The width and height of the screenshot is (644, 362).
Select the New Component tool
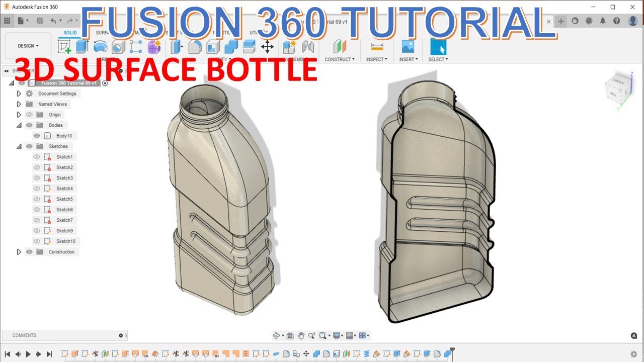click(x=289, y=47)
